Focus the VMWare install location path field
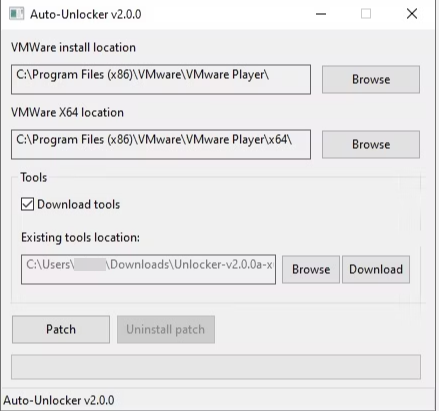This screenshot has height=411, width=439. 161,79
